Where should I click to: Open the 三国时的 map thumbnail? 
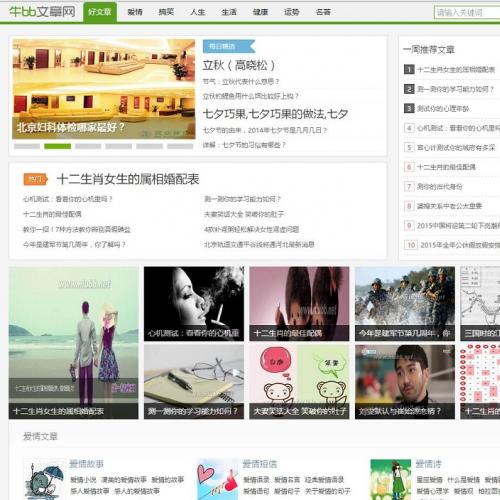tap(480, 304)
